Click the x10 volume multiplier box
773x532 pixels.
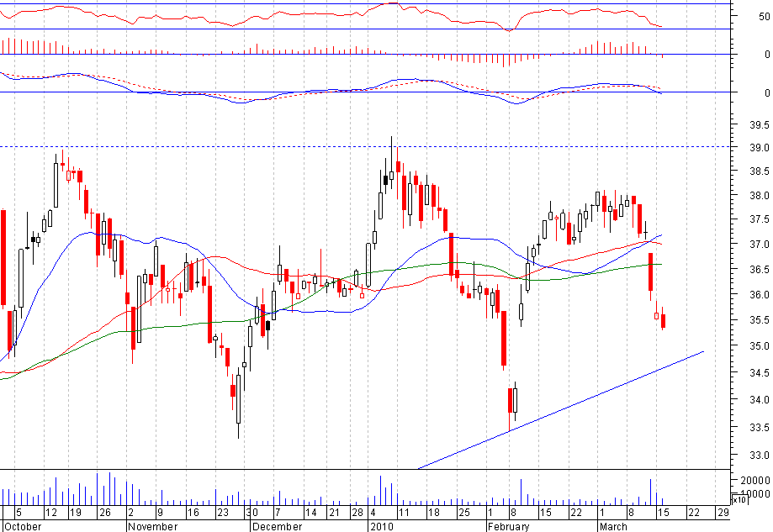coord(739,499)
